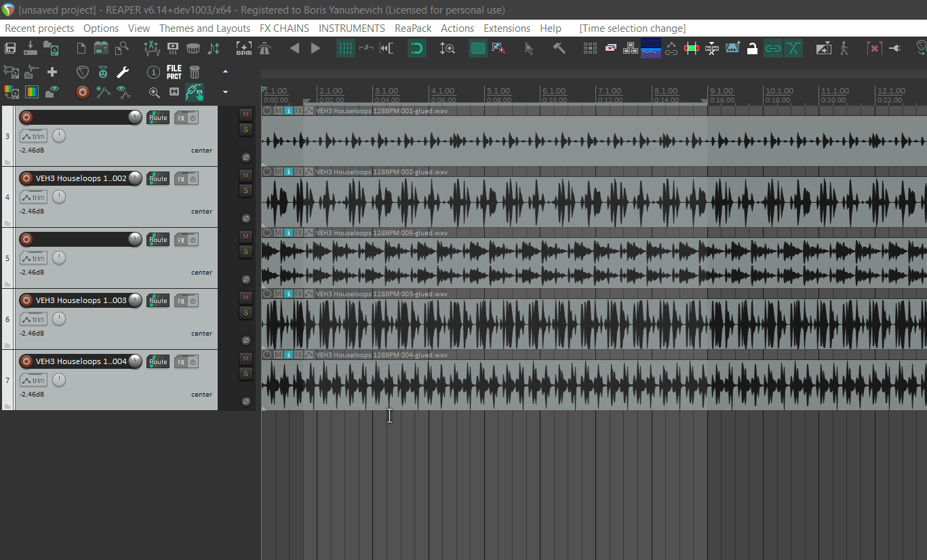Click the wrench icon in the toolbar
927x560 pixels.
point(123,72)
